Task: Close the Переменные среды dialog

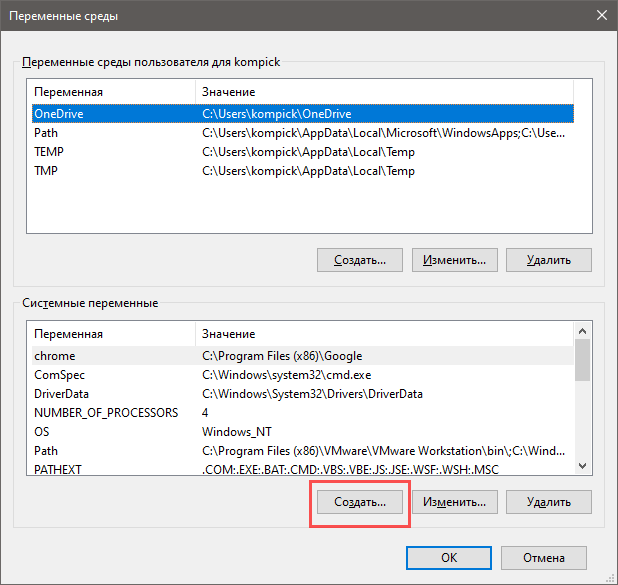Action: [x=601, y=15]
